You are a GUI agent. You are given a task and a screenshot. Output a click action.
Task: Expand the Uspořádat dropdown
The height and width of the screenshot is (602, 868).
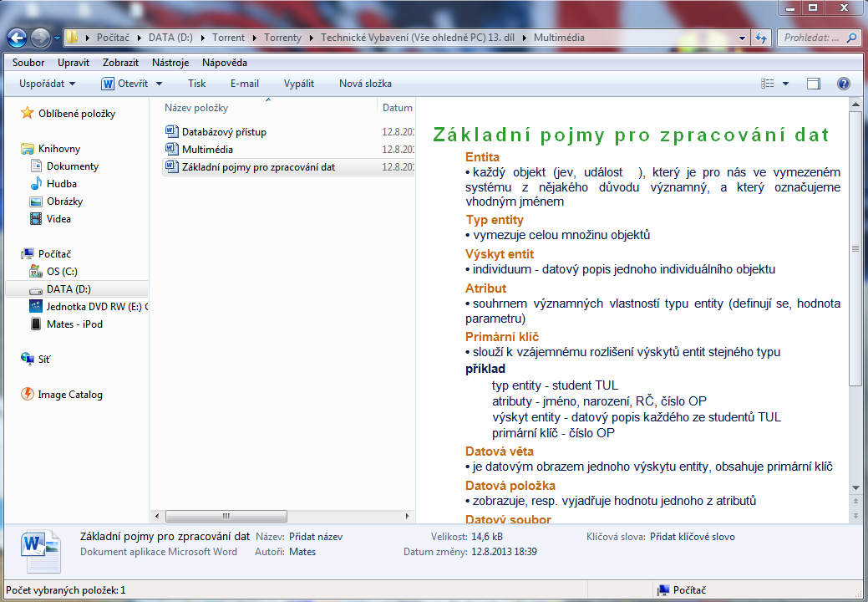coord(48,84)
